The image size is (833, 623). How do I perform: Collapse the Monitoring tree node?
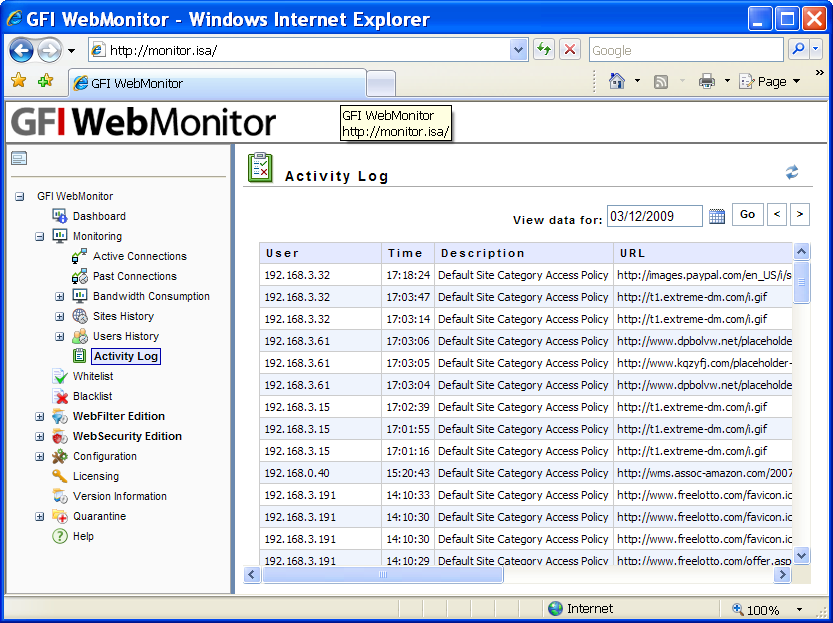(40, 237)
